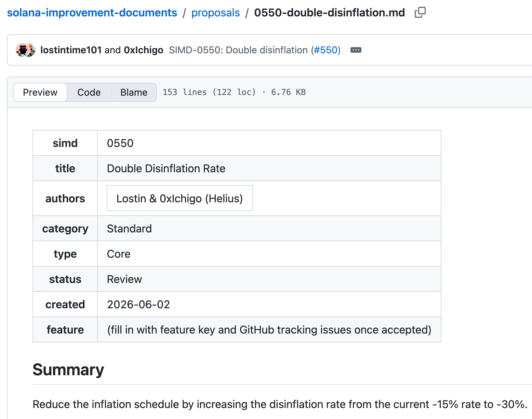Image resolution: width=532 pixels, height=419 pixels.
Task: Select the Summary section heading
Action: click(68, 370)
